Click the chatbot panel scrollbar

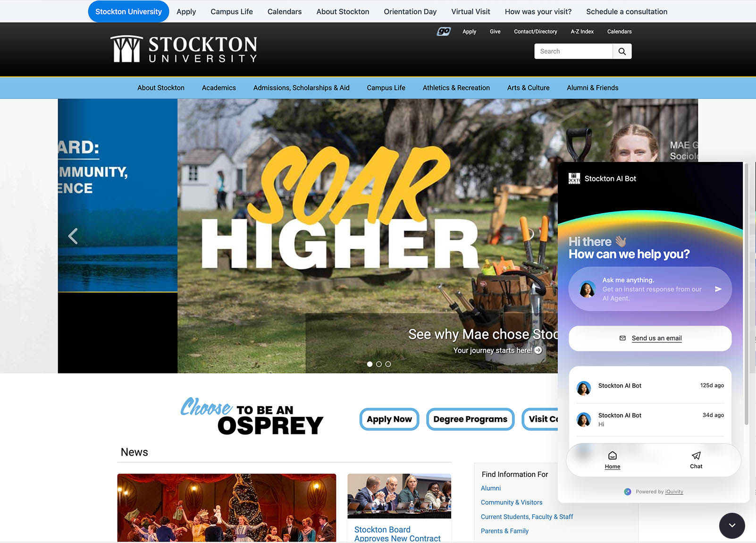coord(746,293)
